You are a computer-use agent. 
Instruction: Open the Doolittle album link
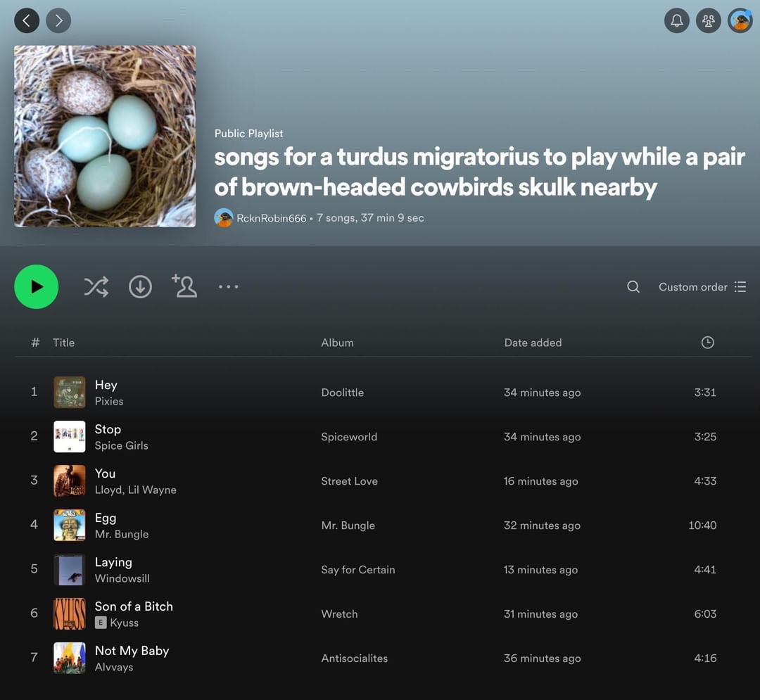pyautogui.click(x=342, y=393)
